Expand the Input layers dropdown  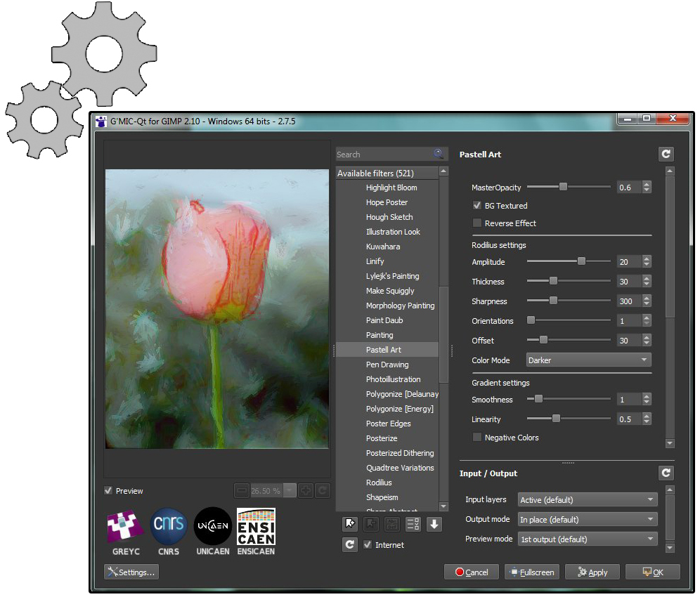pos(587,500)
